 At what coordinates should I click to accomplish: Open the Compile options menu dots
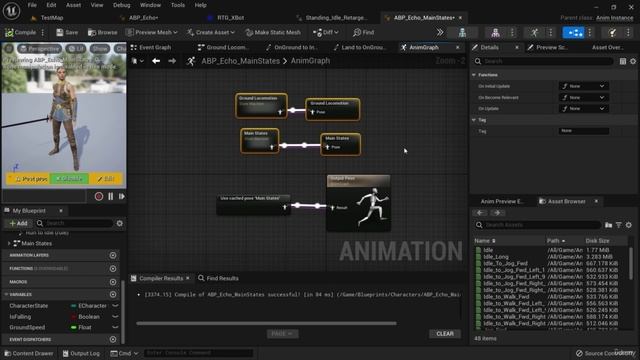click(x=43, y=32)
